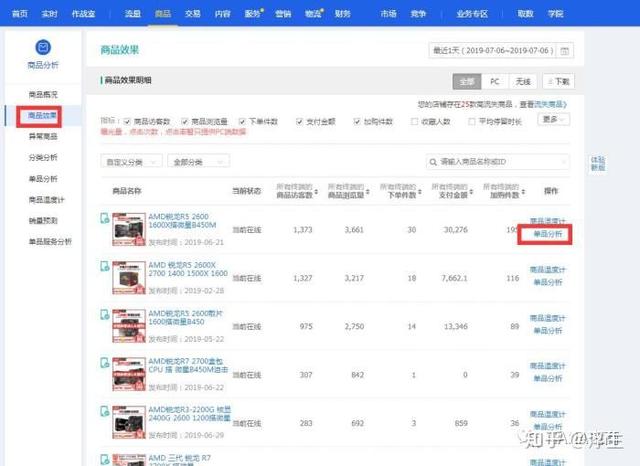Viewport: 640px width, 466px height.
Task: Uncheck the 加购件数 metric checkbox
Action: pos(357,122)
